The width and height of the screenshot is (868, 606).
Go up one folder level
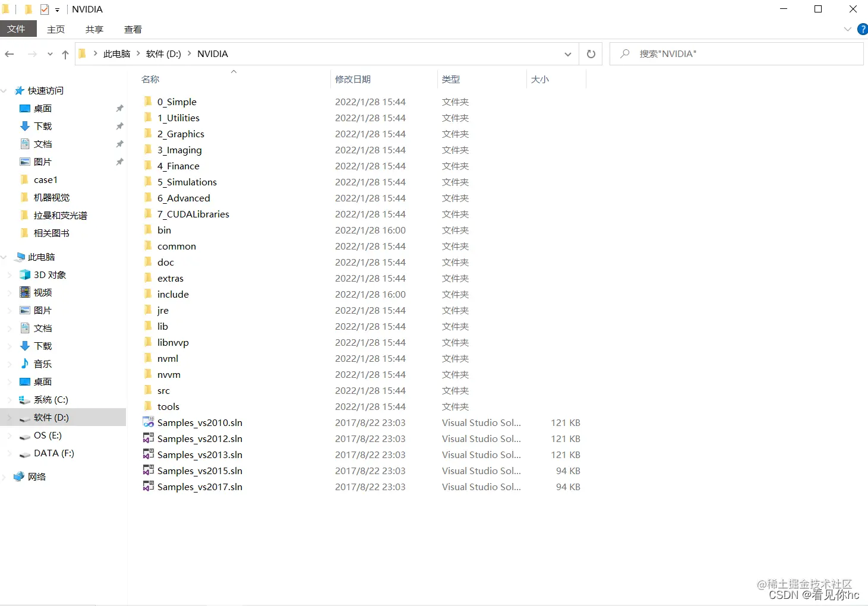coord(65,54)
